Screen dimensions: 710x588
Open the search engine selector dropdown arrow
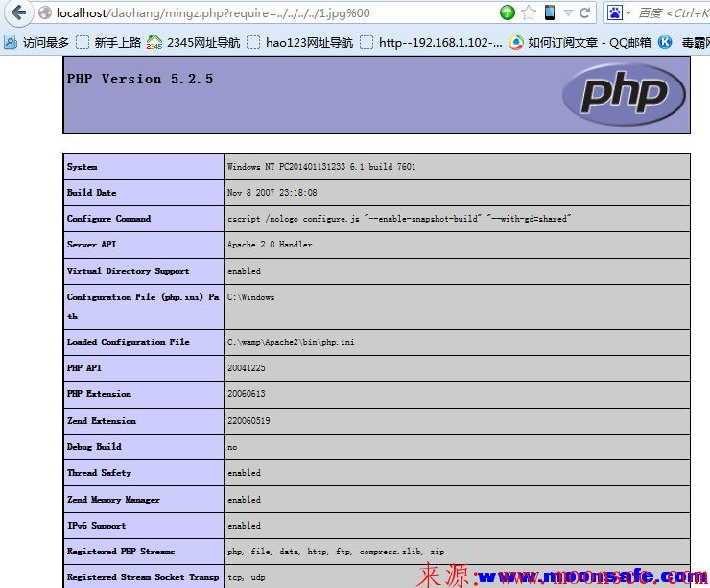[629, 13]
